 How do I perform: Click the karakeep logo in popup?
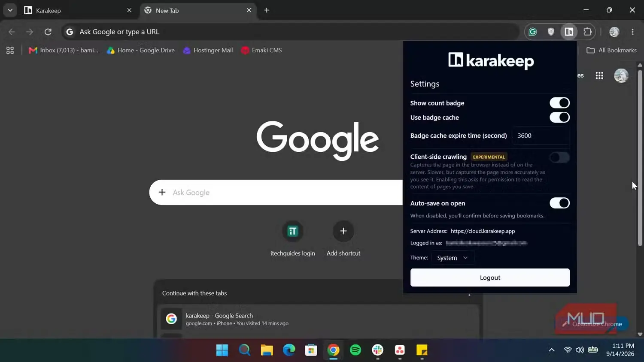[x=491, y=60]
